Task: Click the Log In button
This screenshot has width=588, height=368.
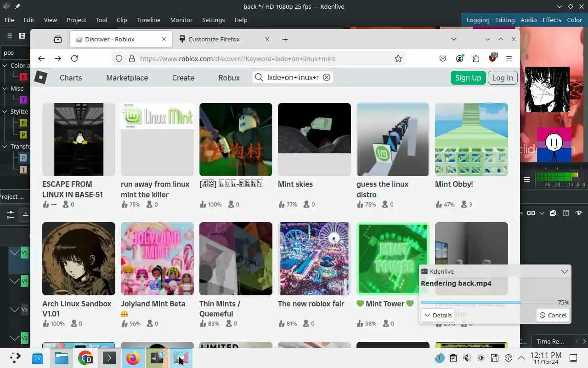Action: coord(502,77)
